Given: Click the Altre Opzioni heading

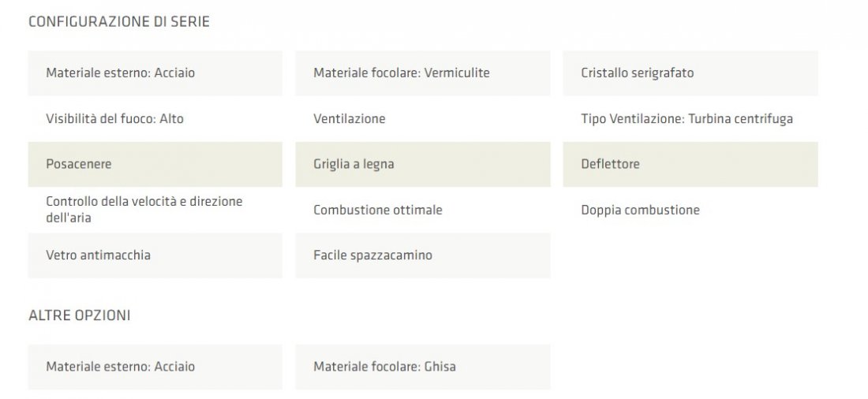Looking at the screenshot, I should 80,315.
